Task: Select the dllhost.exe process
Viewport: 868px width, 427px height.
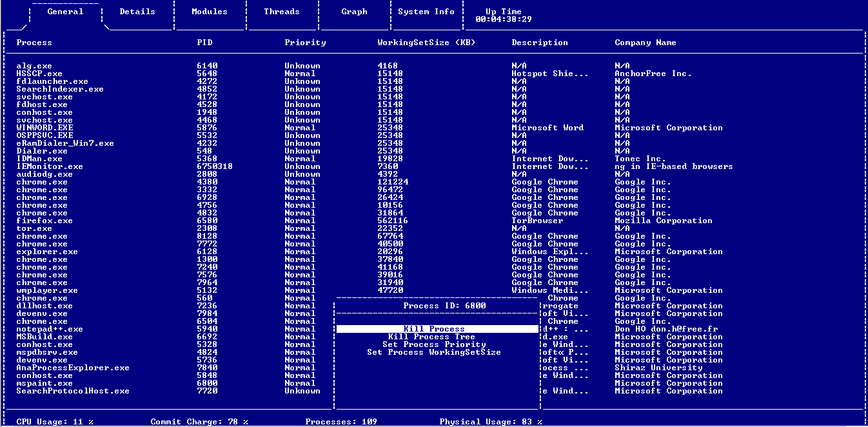Action: click(x=44, y=306)
